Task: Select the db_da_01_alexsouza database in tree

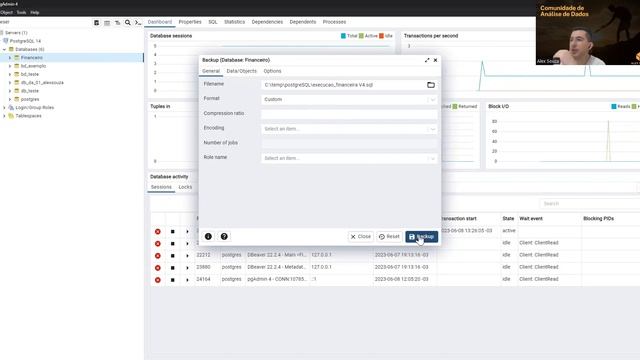Action: point(42,82)
